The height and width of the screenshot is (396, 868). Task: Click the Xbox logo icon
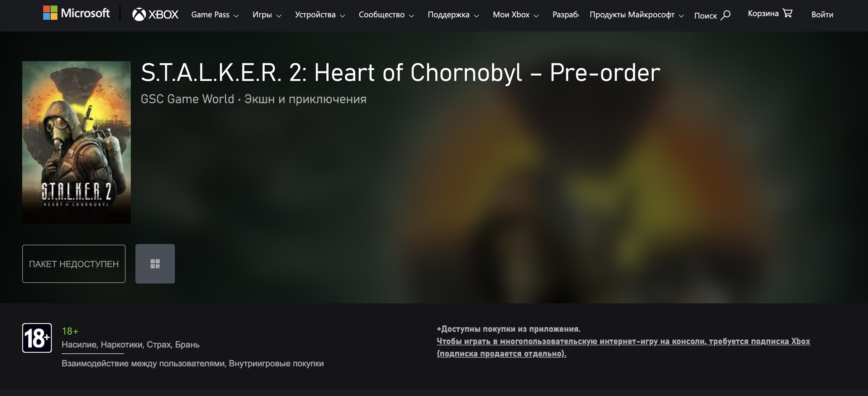(x=138, y=13)
